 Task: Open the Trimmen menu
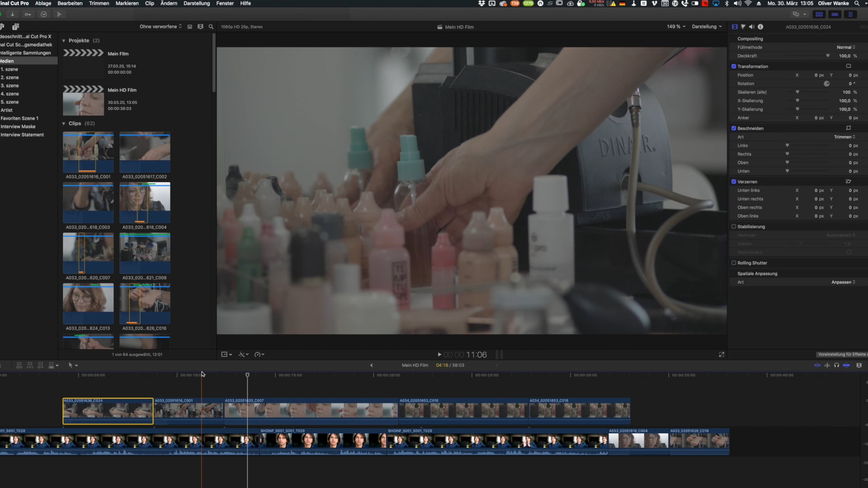tap(99, 3)
